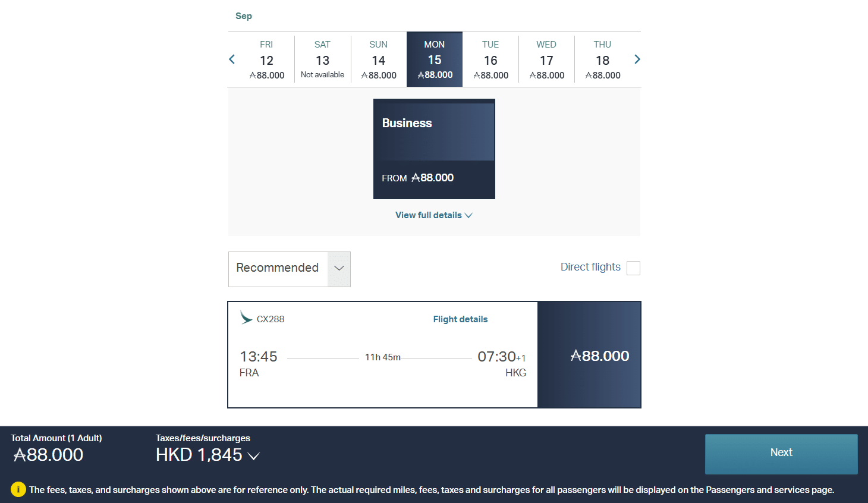Select the Sun 14 date tab

tap(378, 59)
